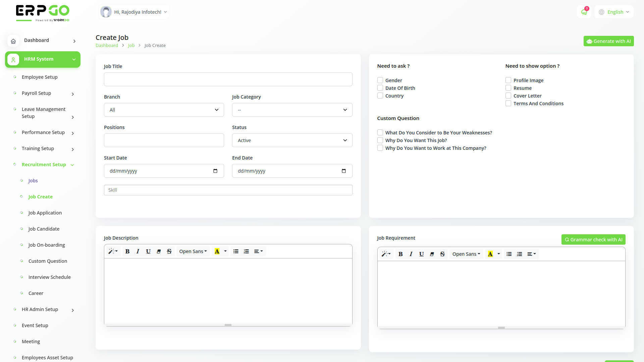Select underline in the Job Description toolbar
Screen dimensions: 644x362
pos(148,251)
